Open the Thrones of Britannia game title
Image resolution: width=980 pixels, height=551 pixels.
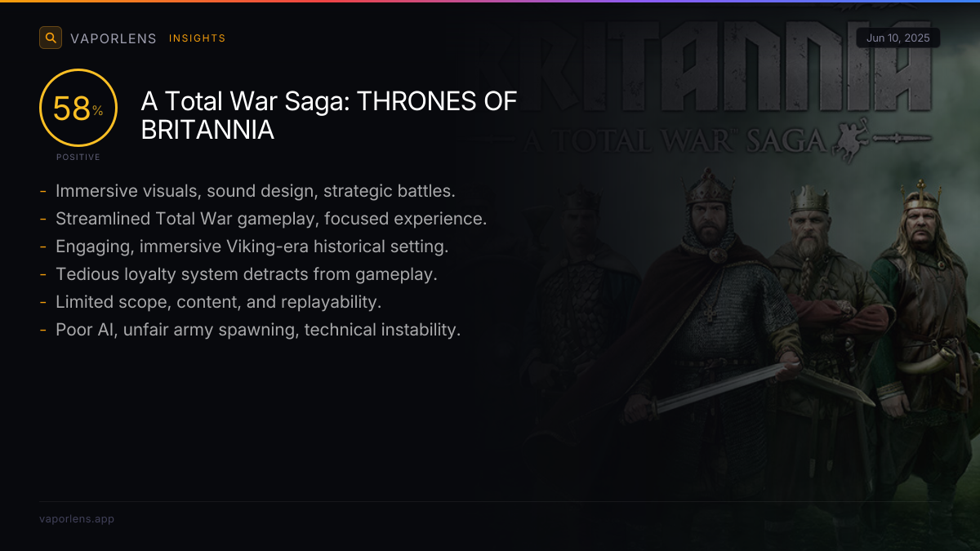click(x=329, y=115)
